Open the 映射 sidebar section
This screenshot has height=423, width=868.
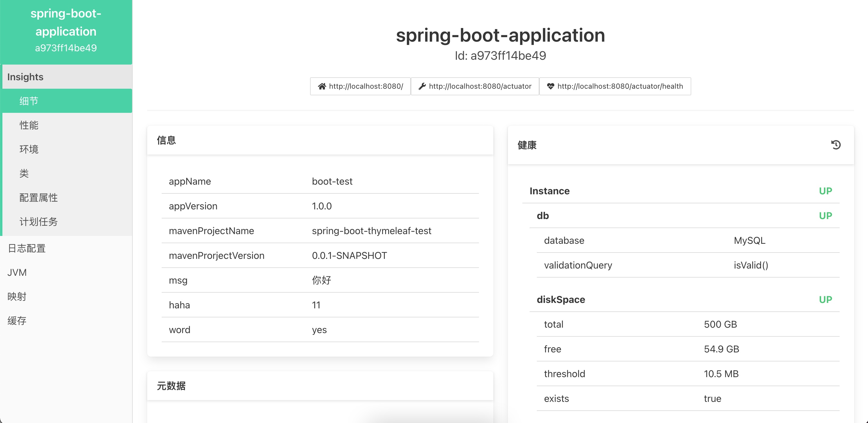[x=17, y=297]
